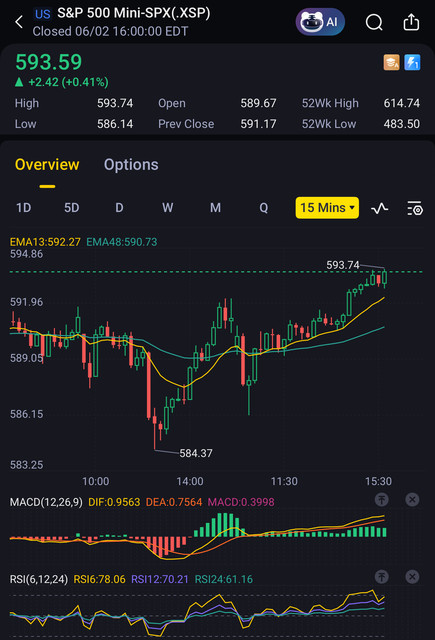Image resolution: width=435 pixels, height=640 pixels.
Task: Switch to the Options tab
Action: [131, 164]
